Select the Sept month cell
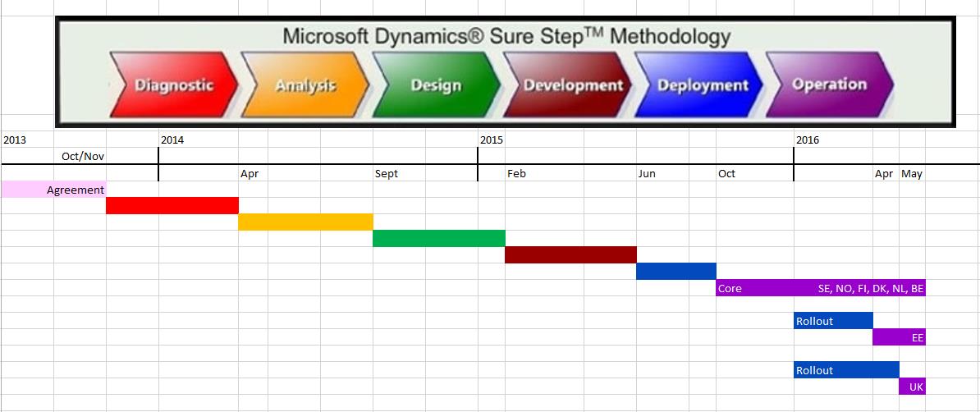 tap(400, 173)
